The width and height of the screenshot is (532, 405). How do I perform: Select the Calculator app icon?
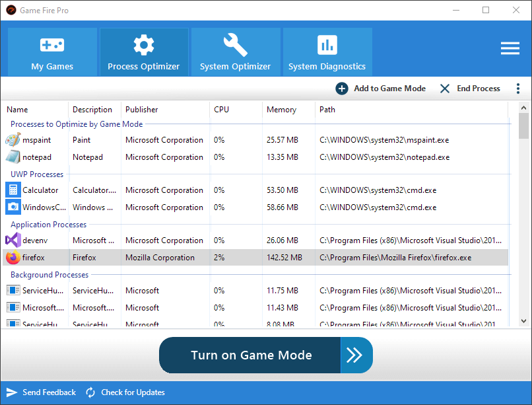(13, 190)
